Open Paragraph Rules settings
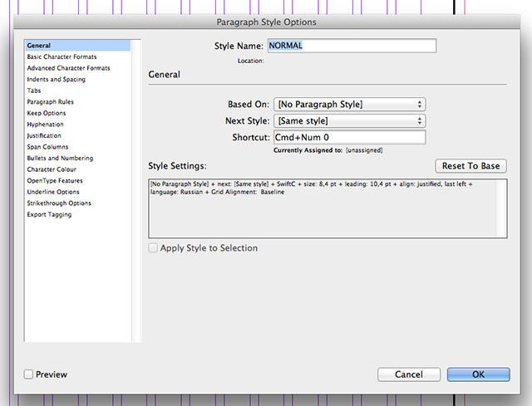 pyautogui.click(x=50, y=101)
